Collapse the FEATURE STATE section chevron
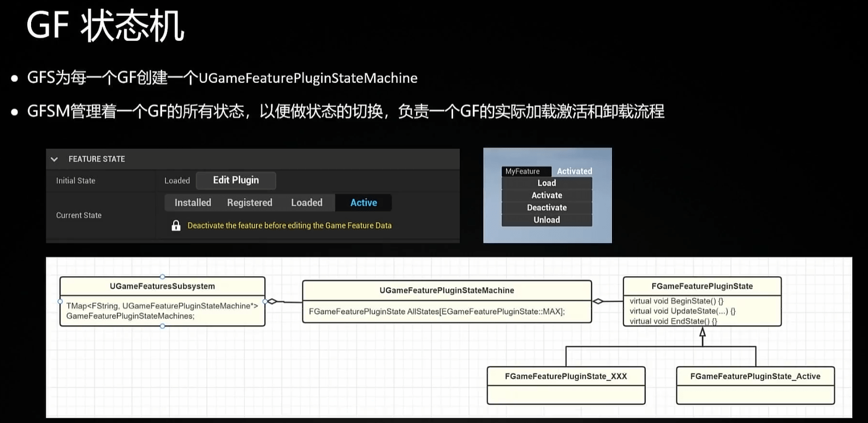868x423 pixels. (x=54, y=159)
